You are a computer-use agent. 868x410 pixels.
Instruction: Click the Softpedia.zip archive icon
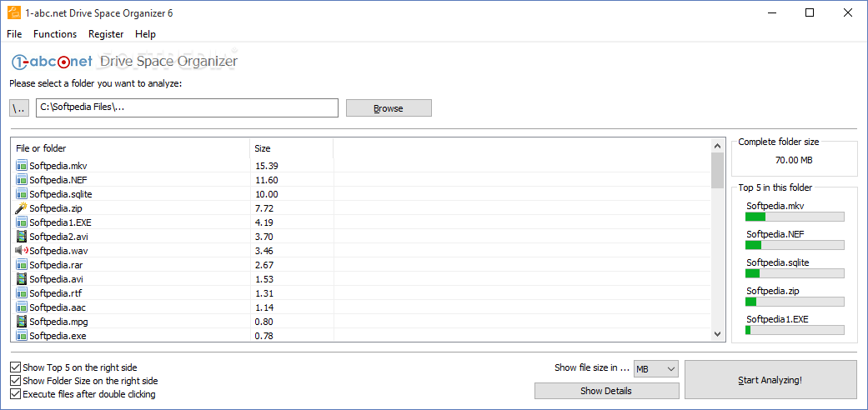[22, 208]
